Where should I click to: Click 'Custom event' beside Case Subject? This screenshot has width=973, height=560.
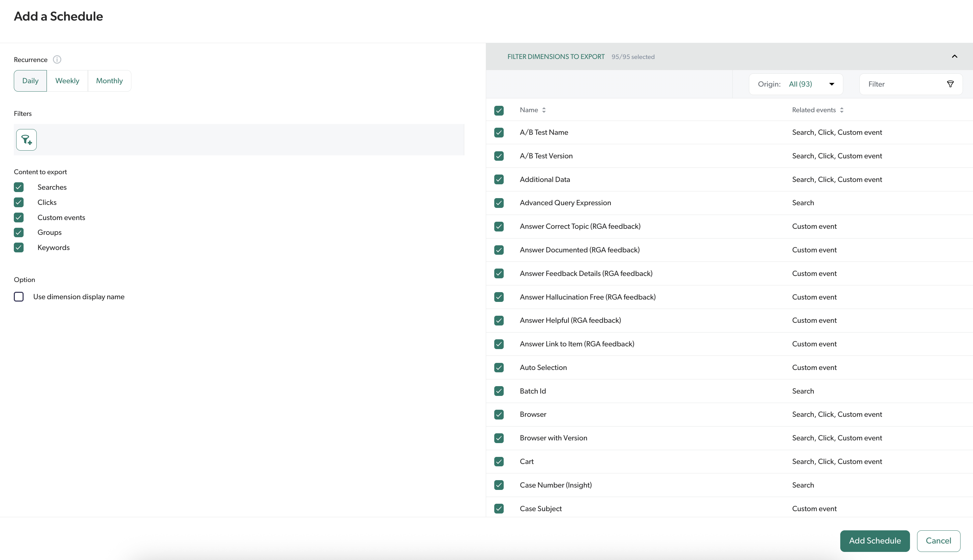tap(814, 508)
